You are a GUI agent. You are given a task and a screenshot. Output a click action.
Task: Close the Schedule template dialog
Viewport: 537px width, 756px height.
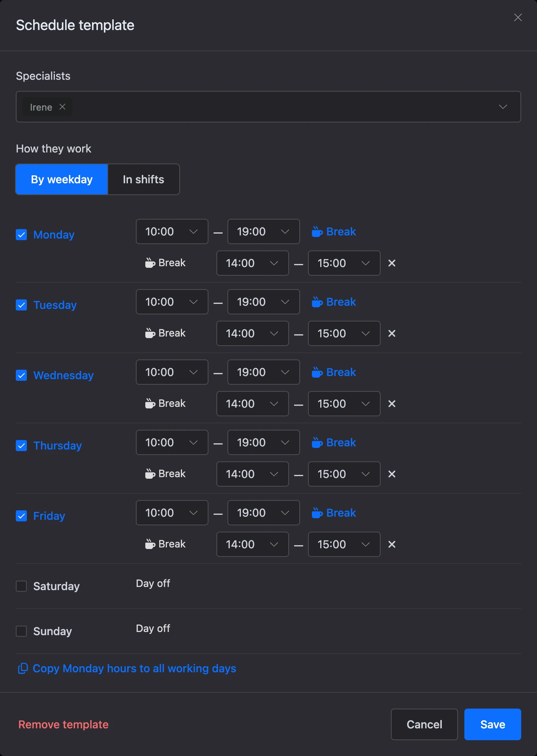518,17
